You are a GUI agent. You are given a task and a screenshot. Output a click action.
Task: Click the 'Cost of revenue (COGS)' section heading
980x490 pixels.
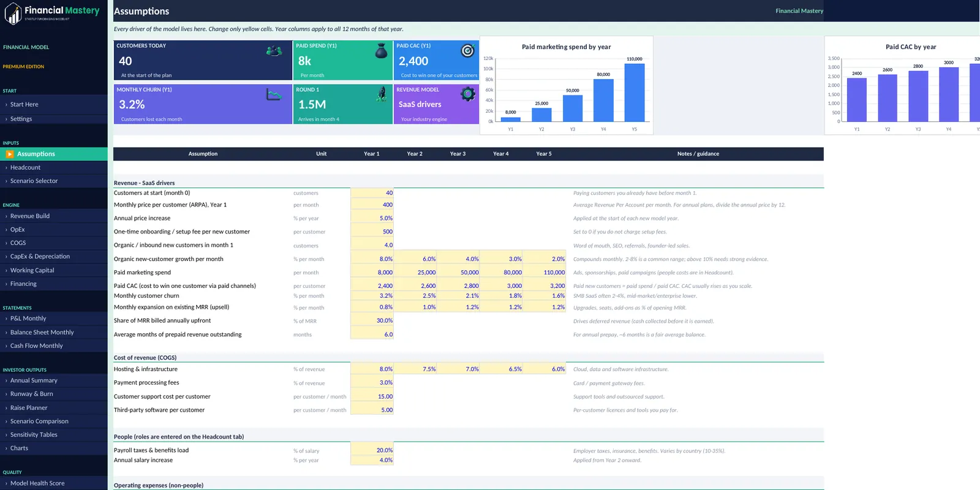pos(145,358)
